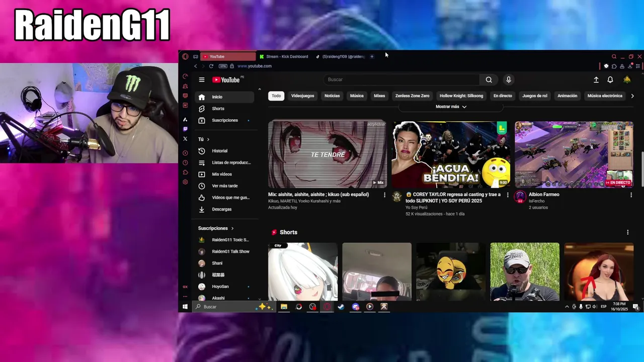Go back with the browser back arrow
Screen dimensions: 644x362
tap(196, 66)
